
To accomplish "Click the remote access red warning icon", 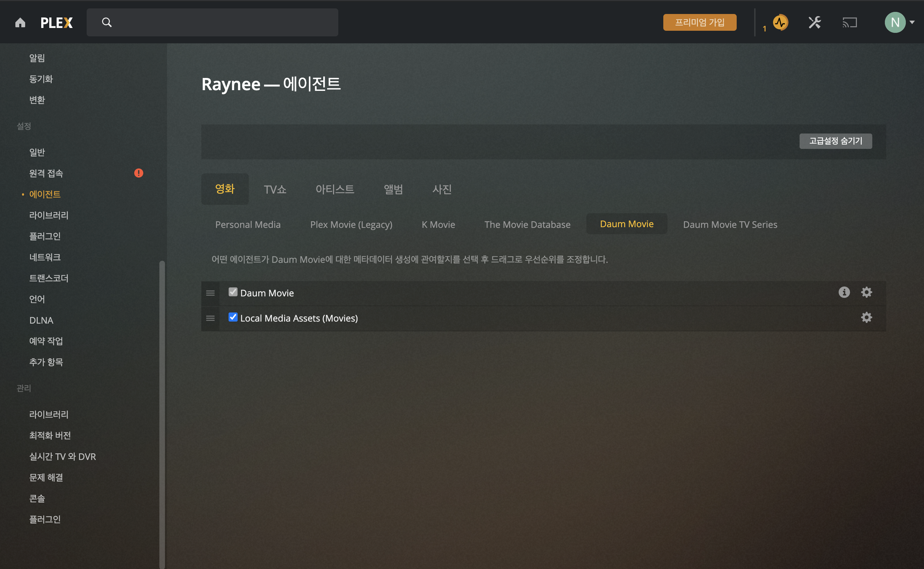I will point(138,173).
